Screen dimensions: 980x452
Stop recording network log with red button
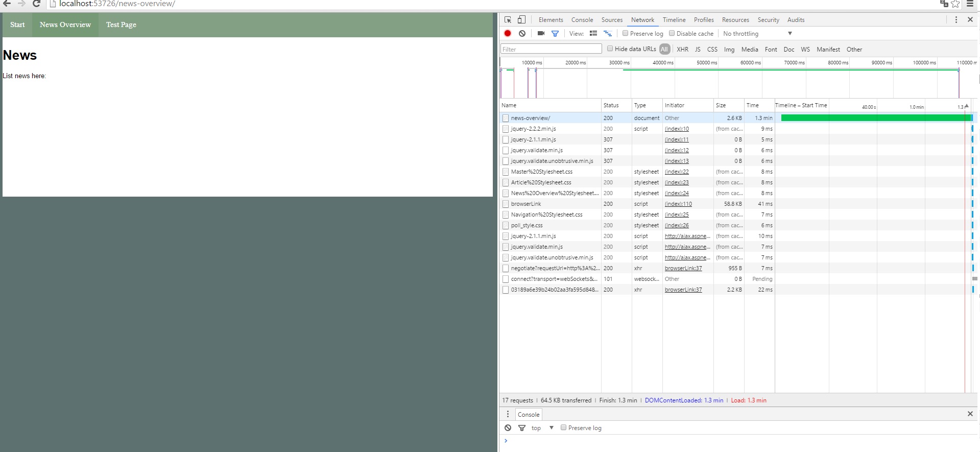508,34
